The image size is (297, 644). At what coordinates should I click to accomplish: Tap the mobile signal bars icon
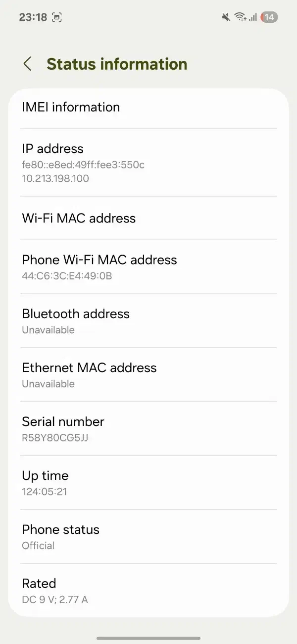(253, 17)
